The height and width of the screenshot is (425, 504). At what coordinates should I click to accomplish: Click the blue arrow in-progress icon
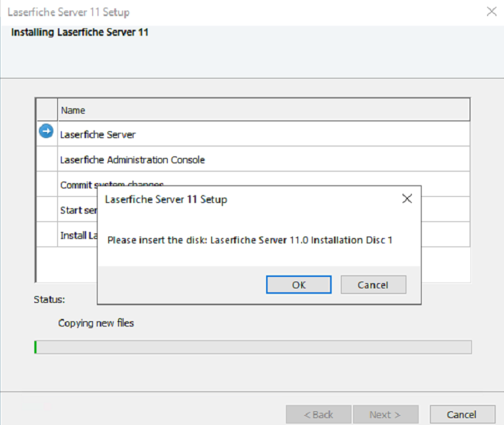pos(47,131)
